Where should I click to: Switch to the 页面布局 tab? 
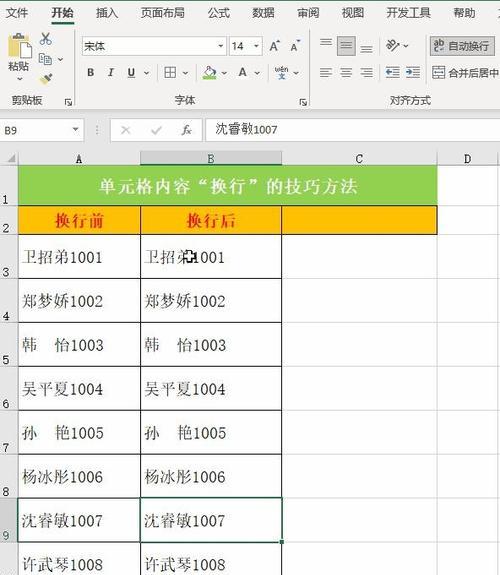[163, 13]
